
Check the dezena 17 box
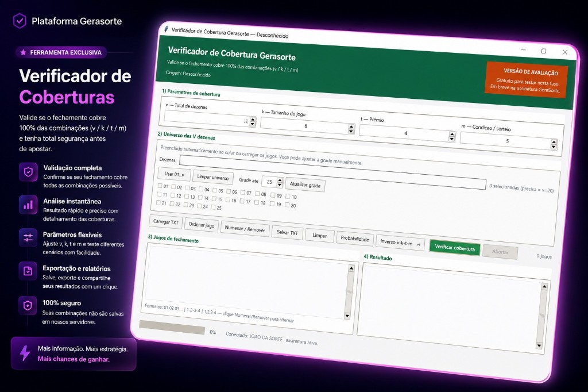pyautogui.click(x=243, y=201)
